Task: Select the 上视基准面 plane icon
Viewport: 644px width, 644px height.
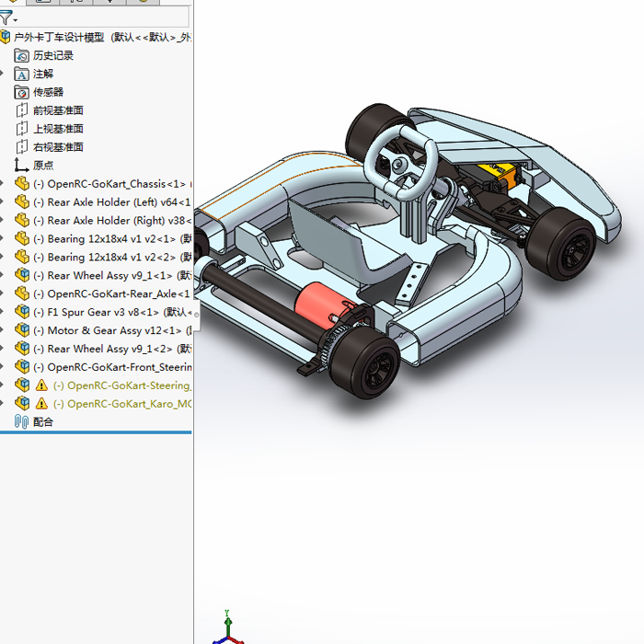Action: pyautogui.click(x=22, y=129)
